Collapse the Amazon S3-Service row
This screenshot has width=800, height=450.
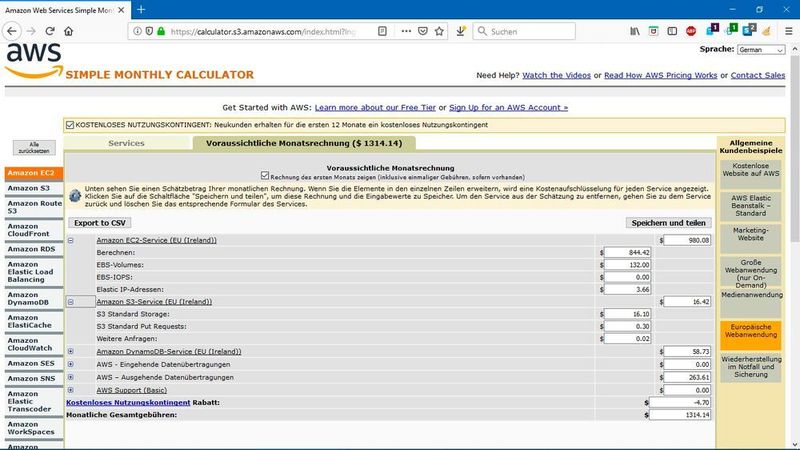coord(70,302)
